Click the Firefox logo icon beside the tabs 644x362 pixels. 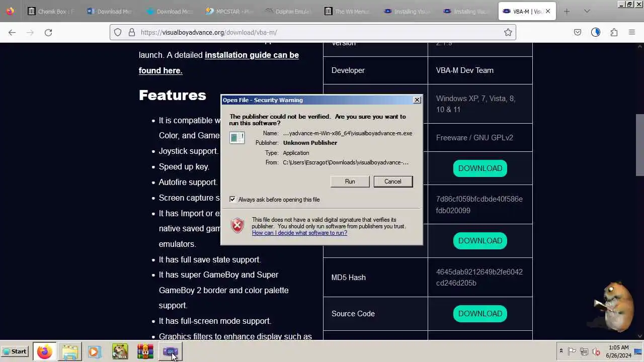[x=10, y=11]
